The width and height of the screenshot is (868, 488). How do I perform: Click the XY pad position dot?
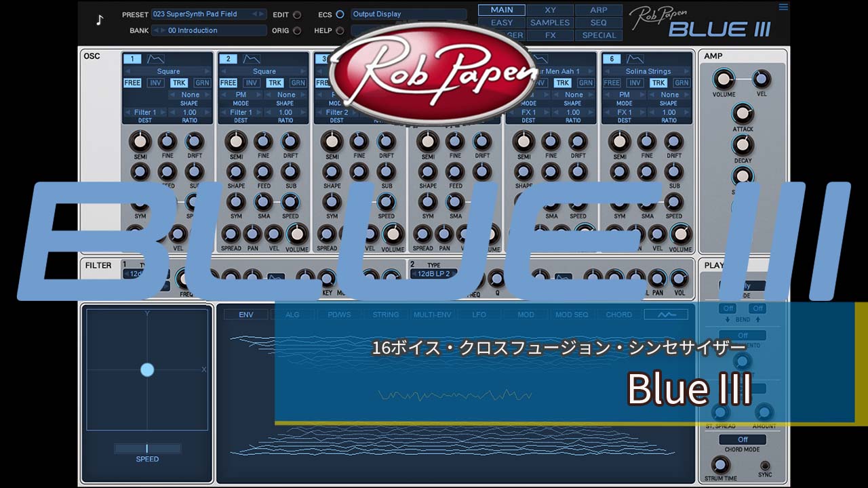pyautogui.click(x=147, y=369)
